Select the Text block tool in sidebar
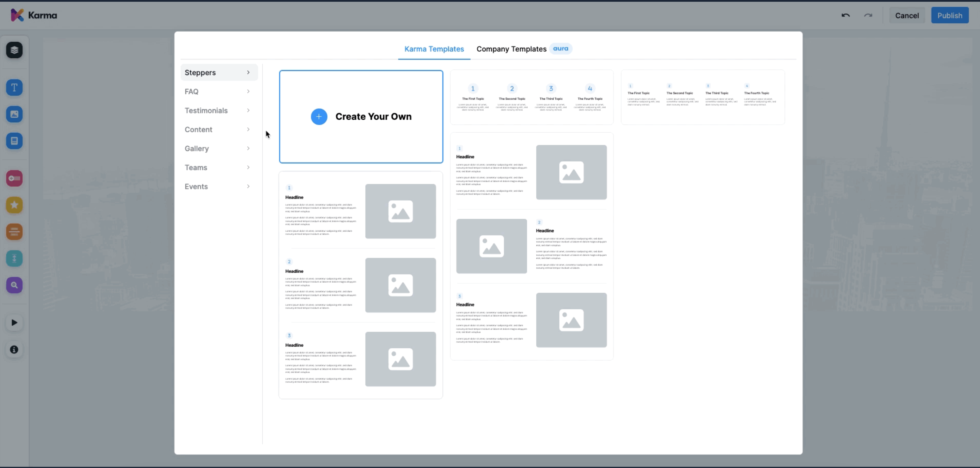980x468 pixels. tap(14, 87)
